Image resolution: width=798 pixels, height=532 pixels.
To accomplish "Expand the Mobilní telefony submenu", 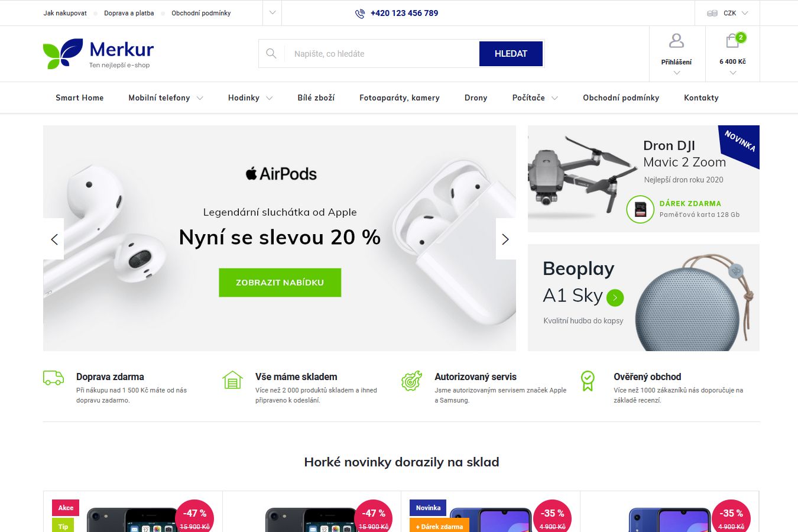I will (200, 98).
